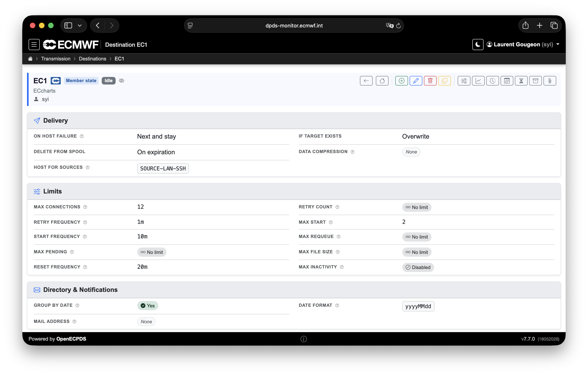Click the yyyyMMdd date format value

(418, 306)
